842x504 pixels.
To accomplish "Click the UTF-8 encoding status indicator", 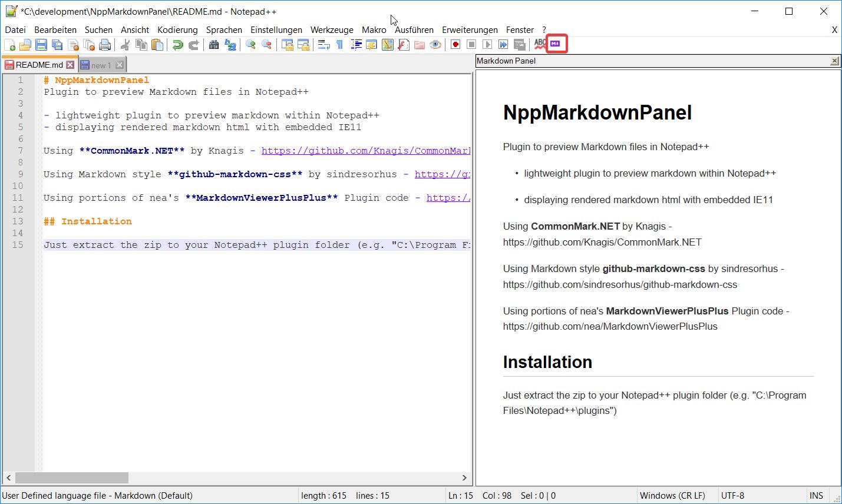I will coord(732,495).
